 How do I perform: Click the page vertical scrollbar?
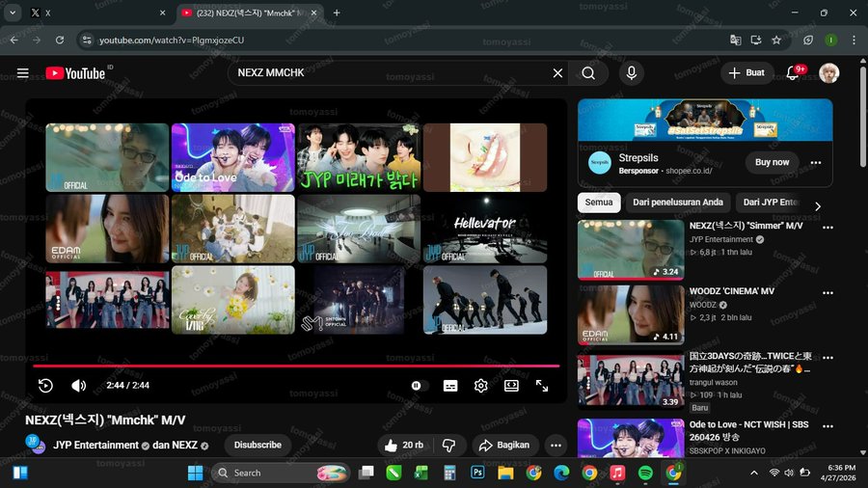click(863, 116)
